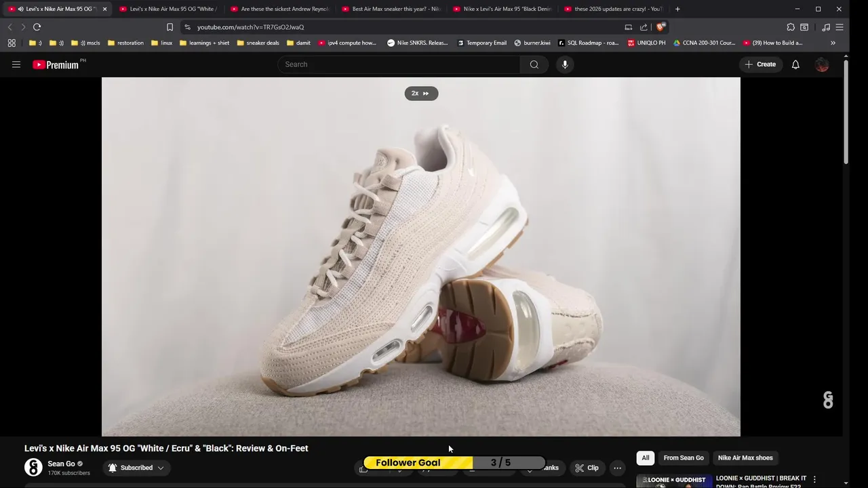Viewport: 868px width, 488px height.
Task: Mute the audio icon on the playing tab
Action: tap(20, 9)
